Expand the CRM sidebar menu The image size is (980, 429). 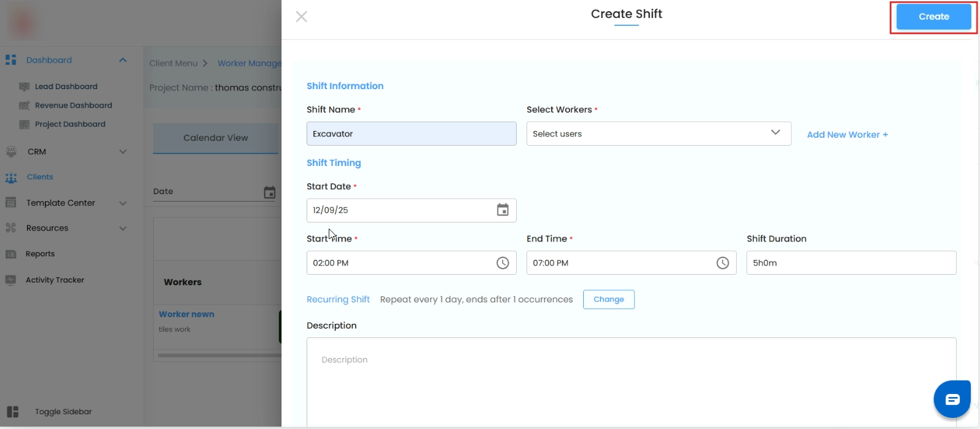pos(123,152)
